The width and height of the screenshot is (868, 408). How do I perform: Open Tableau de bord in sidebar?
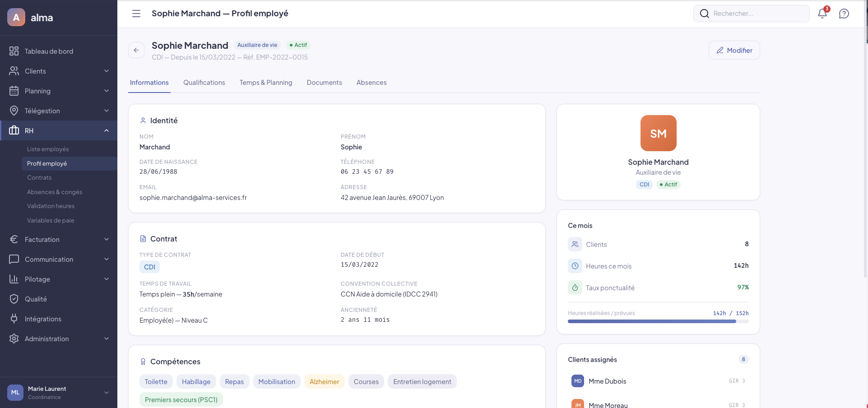tap(49, 51)
